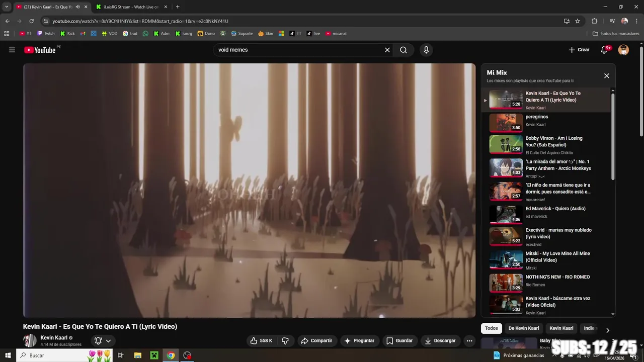Open media controls icon in toolbar
The height and width of the screenshot is (362, 644).
(x=612, y=21)
